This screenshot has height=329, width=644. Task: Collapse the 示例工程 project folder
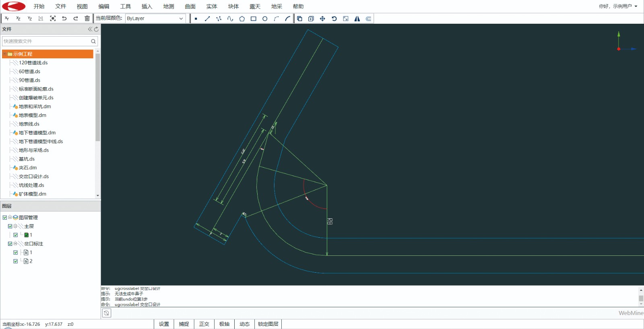coord(4,54)
